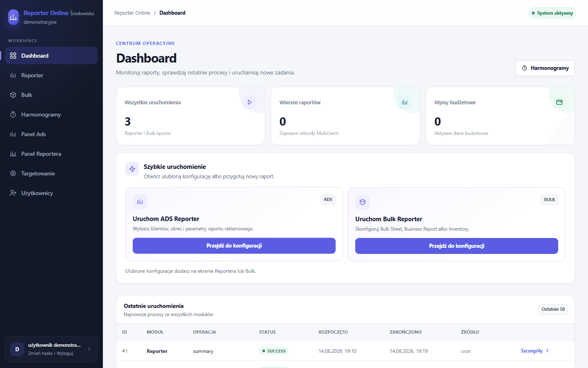The height and width of the screenshot is (368, 588).
Task: Click the Reporter bar chart icon
Action: (x=13, y=75)
